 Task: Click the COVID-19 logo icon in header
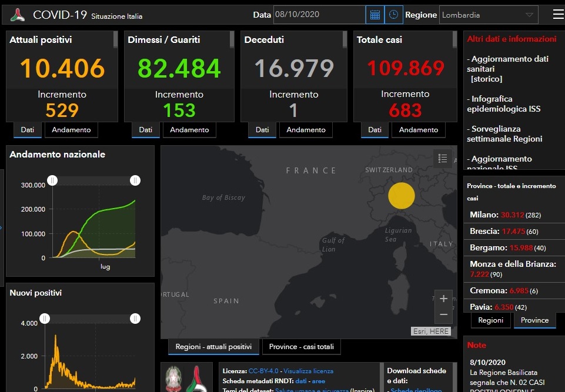coord(18,15)
